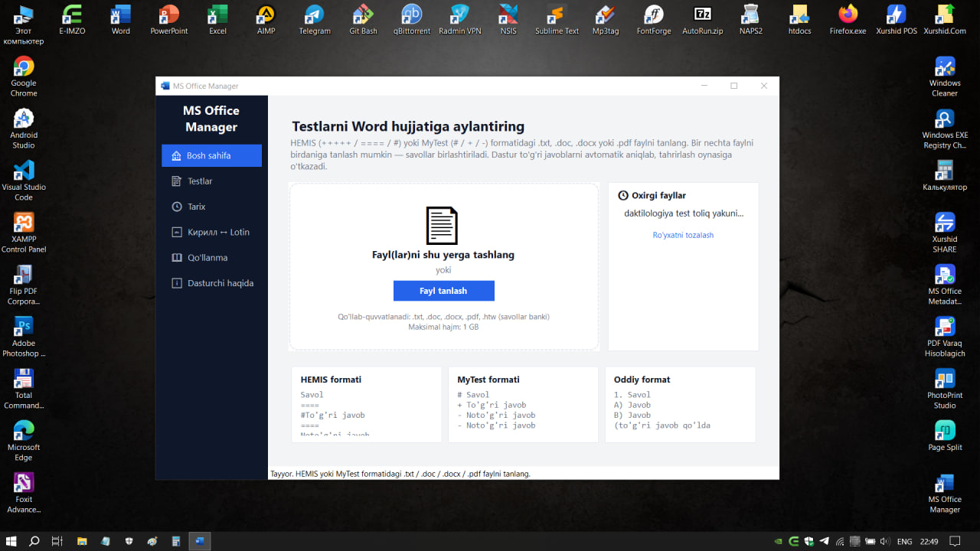Screen dimensions: 980x551
Task: Select the Adobe Photoshop desktop icon
Action: (x=24, y=337)
